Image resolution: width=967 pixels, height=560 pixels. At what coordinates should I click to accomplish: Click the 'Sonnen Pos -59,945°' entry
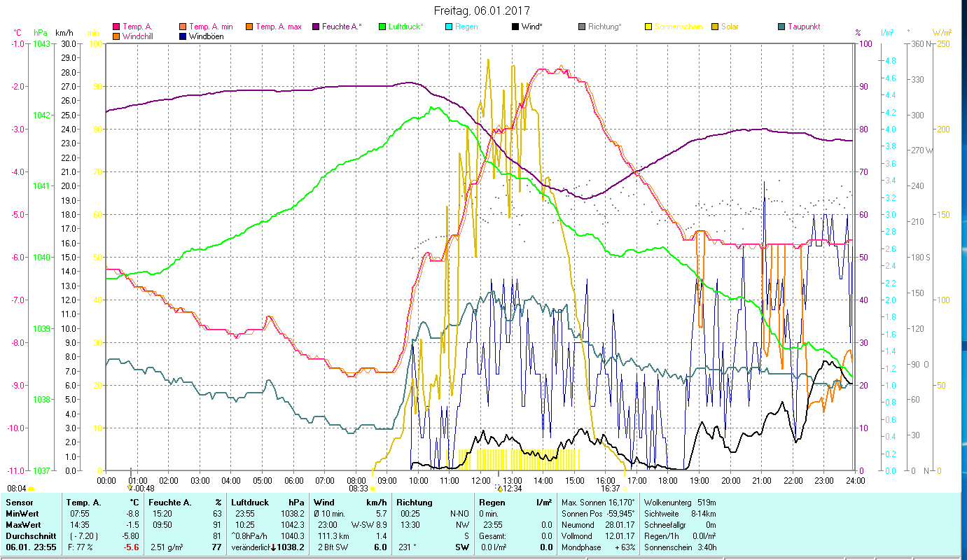[599, 514]
